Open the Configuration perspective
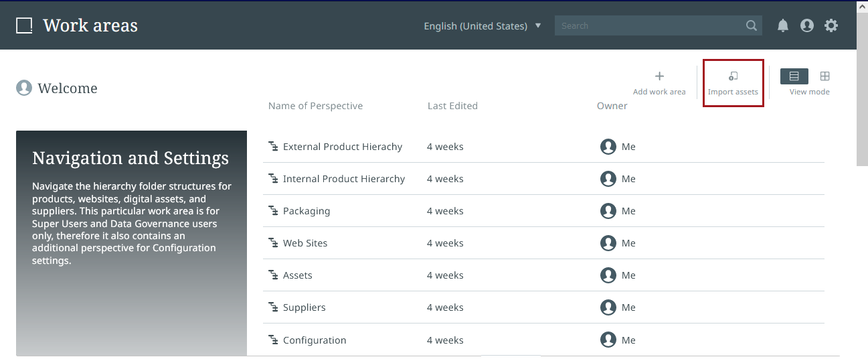The width and height of the screenshot is (868, 359). tap(314, 340)
